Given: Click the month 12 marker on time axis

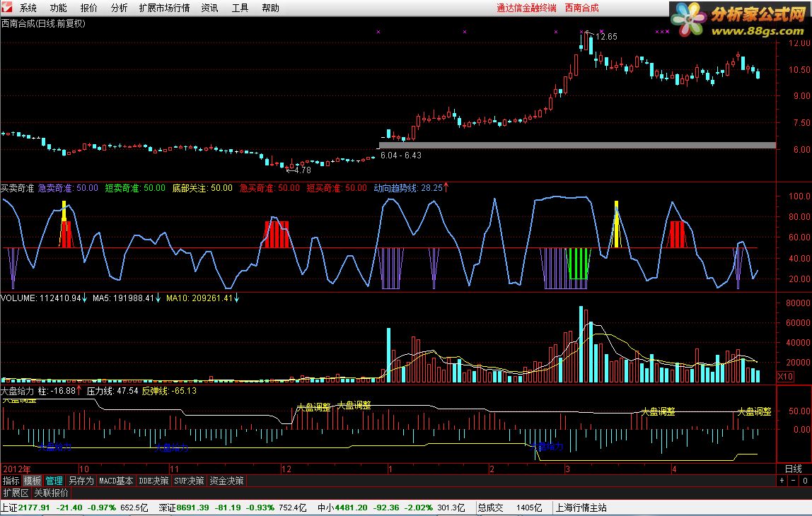Looking at the screenshot, I should click(x=286, y=469).
